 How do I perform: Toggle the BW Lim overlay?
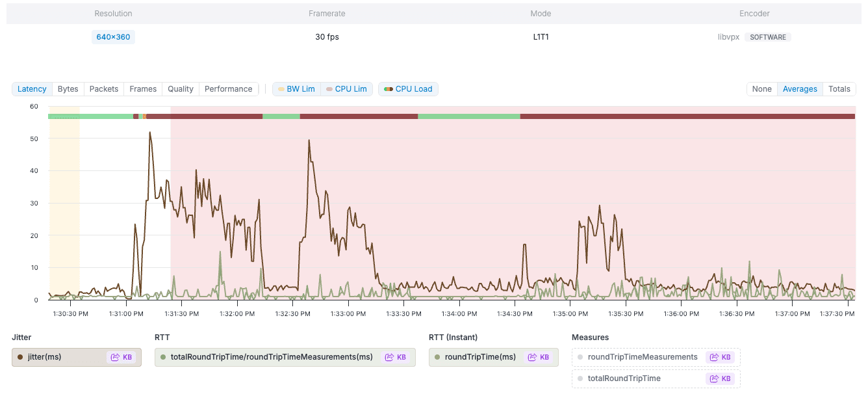(296, 89)
